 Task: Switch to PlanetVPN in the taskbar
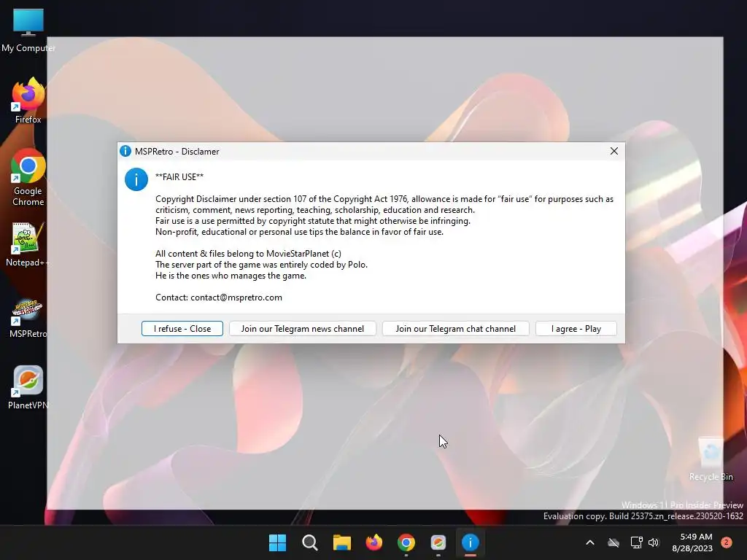tap(438, 542)
